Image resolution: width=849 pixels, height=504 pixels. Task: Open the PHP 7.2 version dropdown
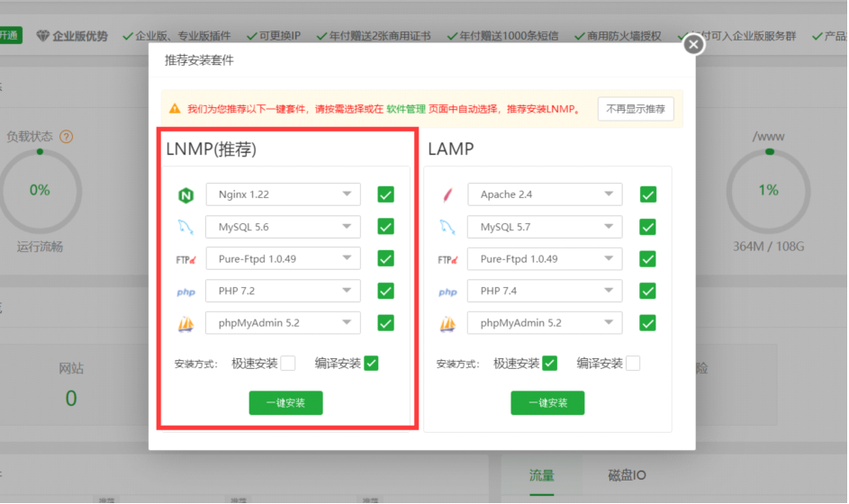284,291
